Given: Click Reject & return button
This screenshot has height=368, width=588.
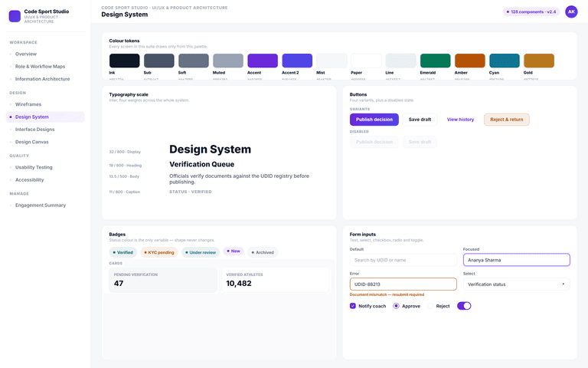Looking at the screenshot, I should [x=507, y=120].
